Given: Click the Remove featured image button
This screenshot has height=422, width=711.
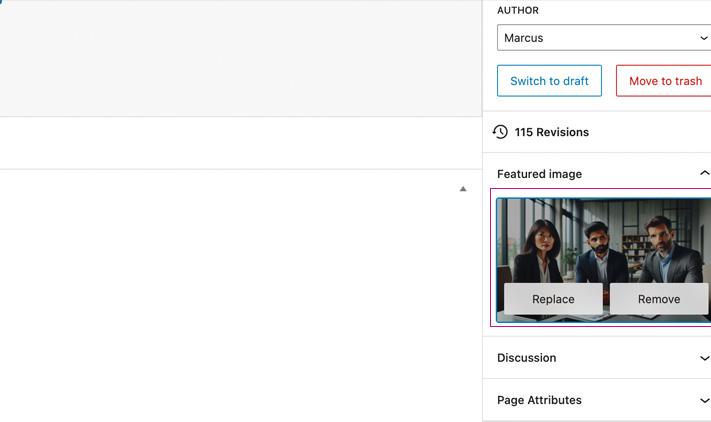Looking at the screenshot, I should click(x=659, y=299).
